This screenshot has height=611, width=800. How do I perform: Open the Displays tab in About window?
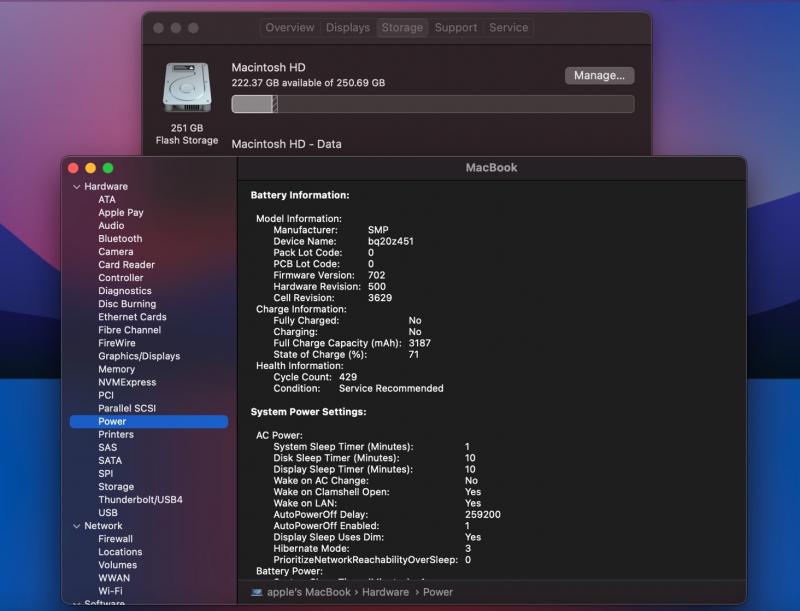coord(347,28)
